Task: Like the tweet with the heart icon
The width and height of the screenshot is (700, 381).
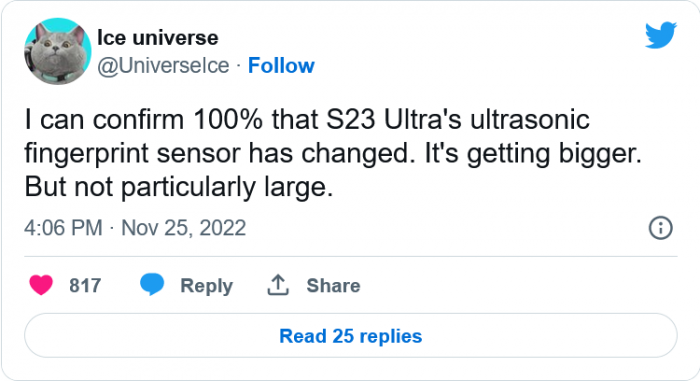Action: (x=41, y=285)
